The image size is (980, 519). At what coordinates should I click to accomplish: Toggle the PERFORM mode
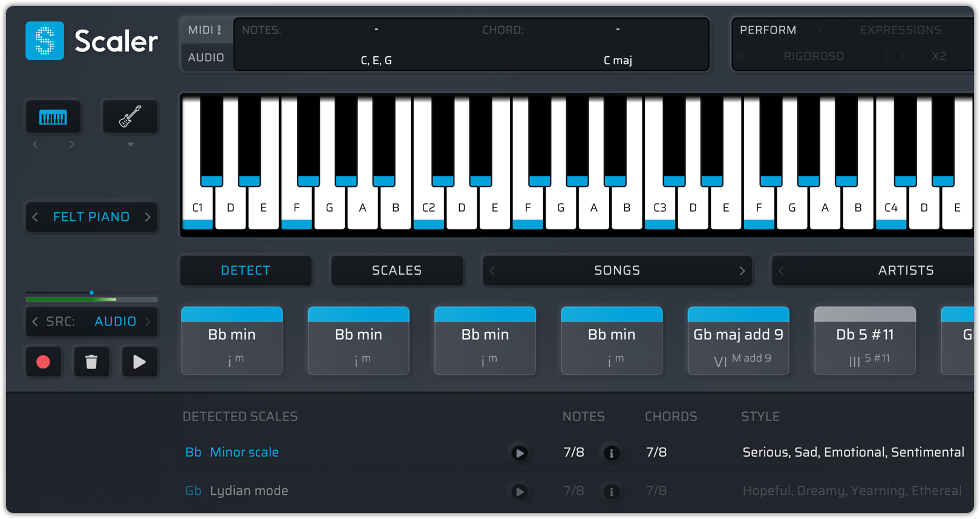point(768,30)
